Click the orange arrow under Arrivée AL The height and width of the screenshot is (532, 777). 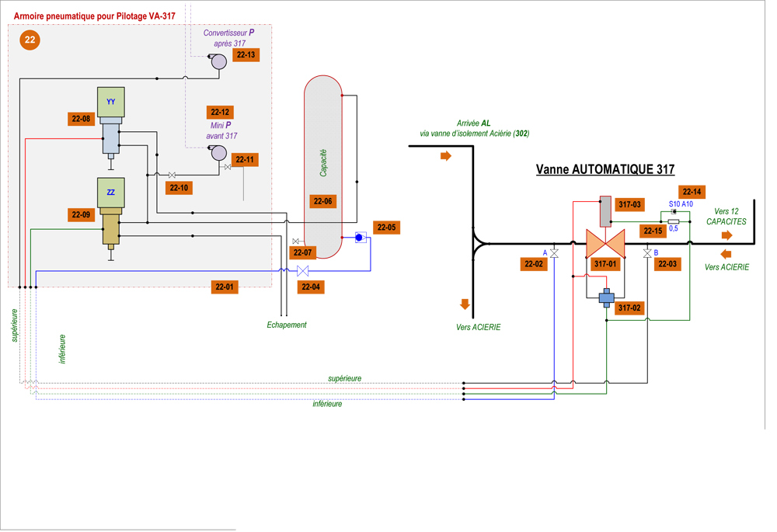pyautogui.click(x=446, y=156)
